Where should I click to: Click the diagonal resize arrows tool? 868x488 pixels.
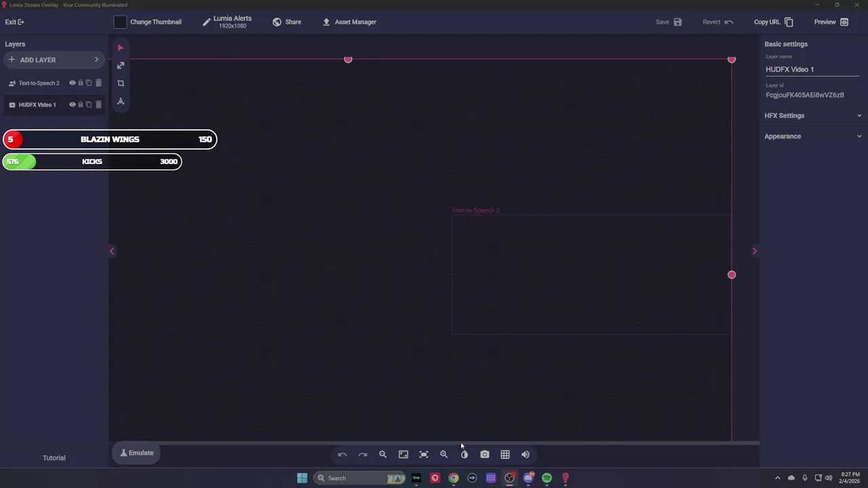(121, 65)
